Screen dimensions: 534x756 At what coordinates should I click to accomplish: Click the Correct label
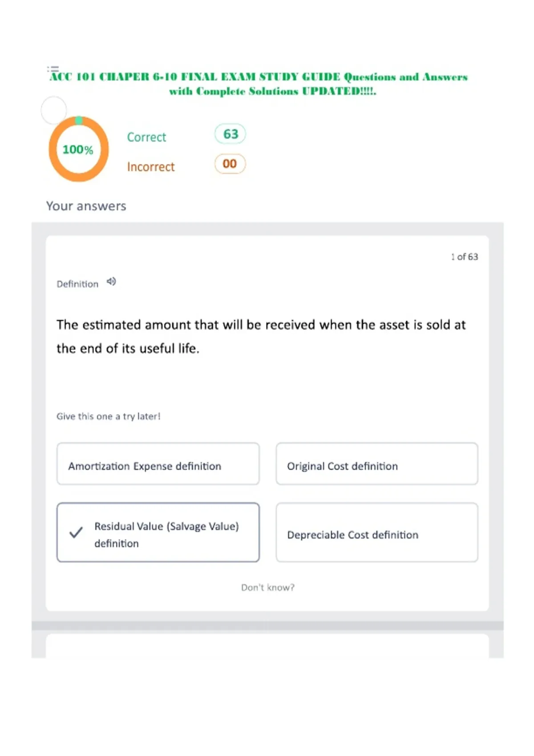point(146,137)
